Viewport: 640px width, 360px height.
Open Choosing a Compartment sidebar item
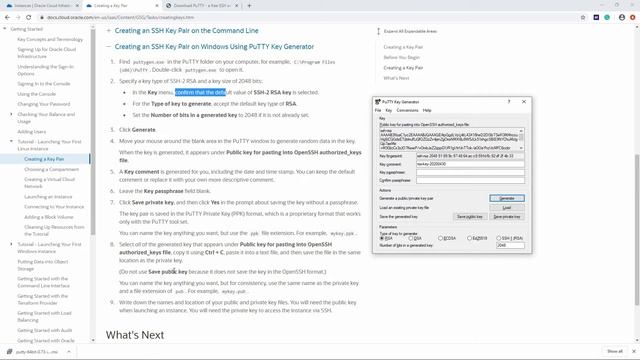[x=51, y=169]
